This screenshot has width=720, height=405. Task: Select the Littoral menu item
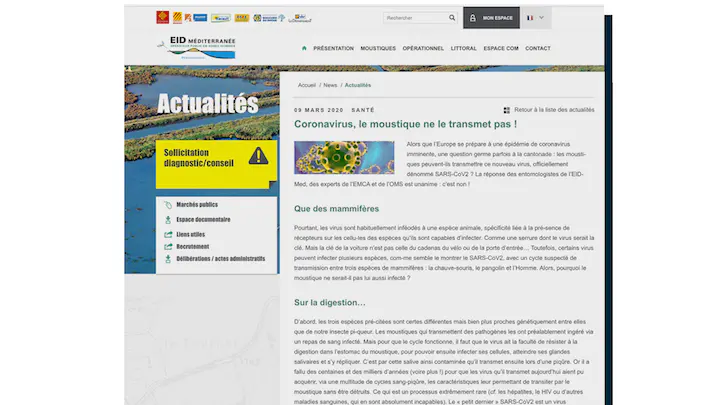(x=463, y=48)
